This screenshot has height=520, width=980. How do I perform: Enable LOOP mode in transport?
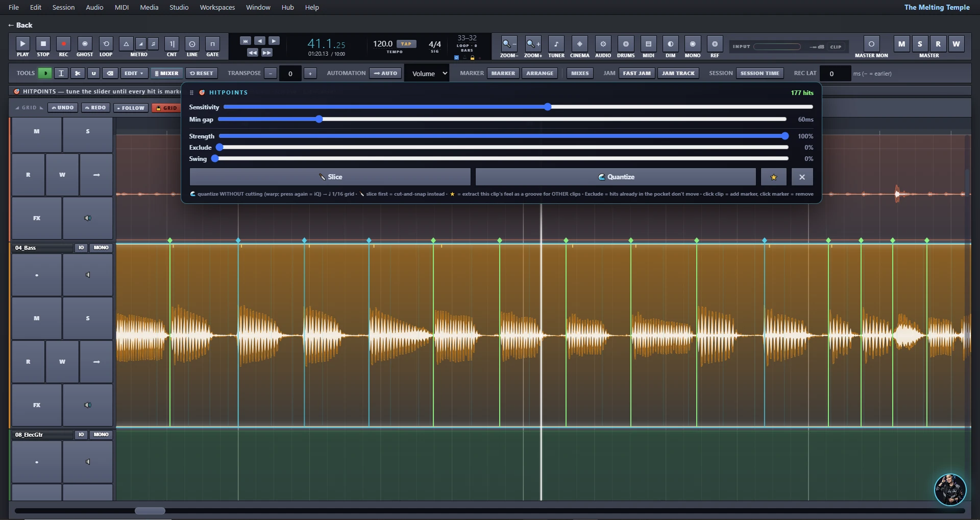click(x=106, y=44)
